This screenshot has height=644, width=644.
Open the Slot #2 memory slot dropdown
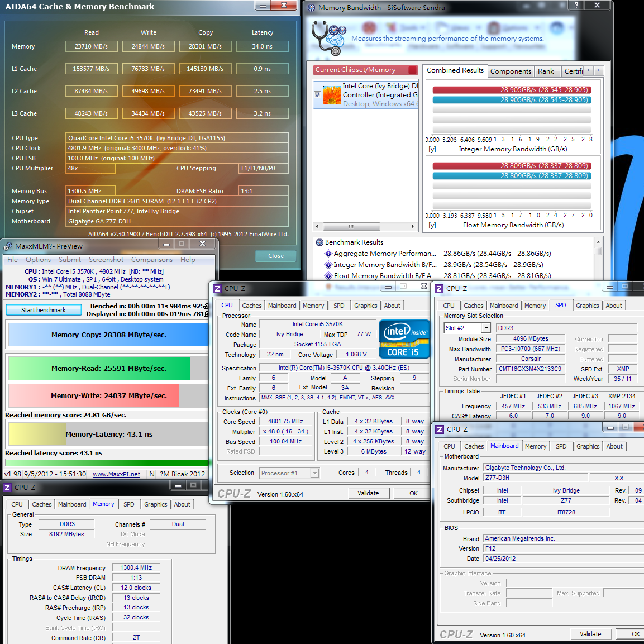click(486, 328)
